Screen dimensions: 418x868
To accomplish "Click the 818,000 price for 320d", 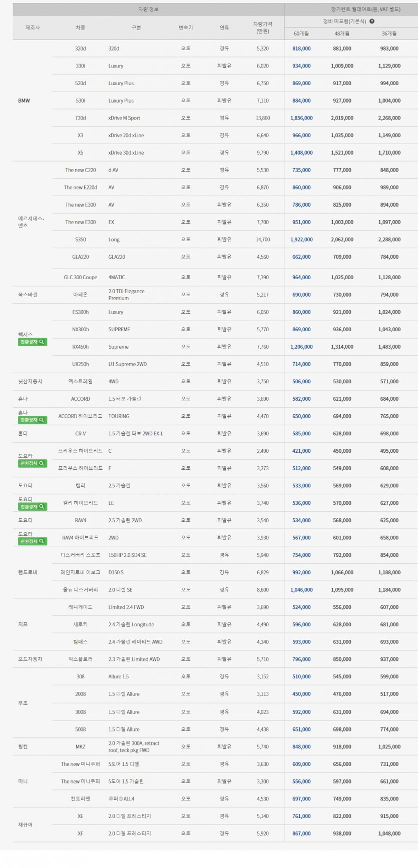I will (301, 49).
